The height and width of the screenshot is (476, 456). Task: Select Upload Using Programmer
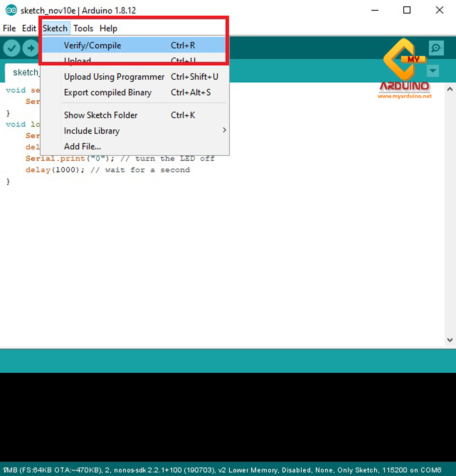[x=114, y=77]
